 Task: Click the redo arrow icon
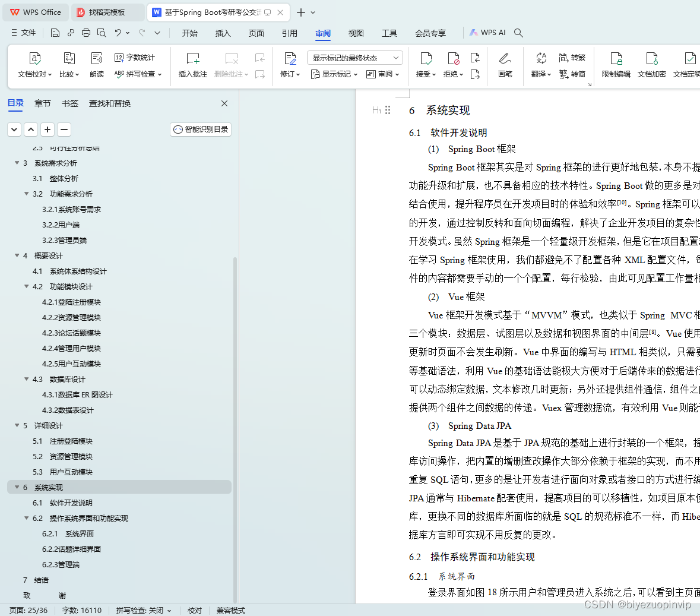tap(142, 33)
